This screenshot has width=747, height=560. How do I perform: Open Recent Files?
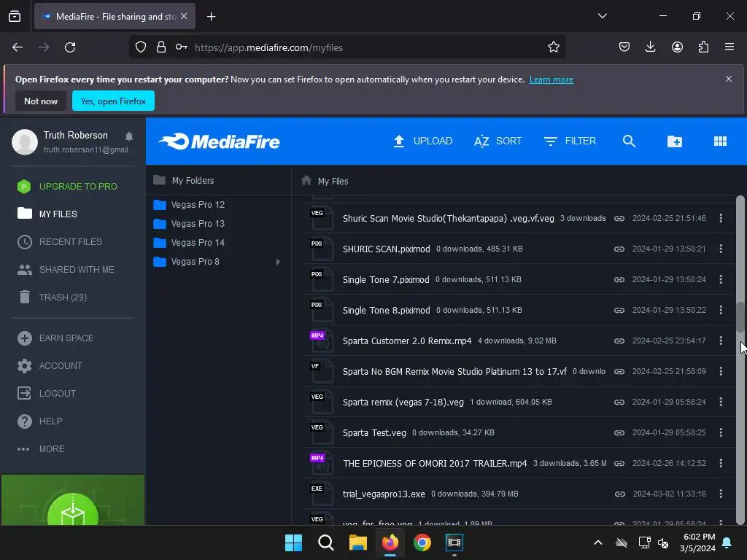[x=71, y=241]
